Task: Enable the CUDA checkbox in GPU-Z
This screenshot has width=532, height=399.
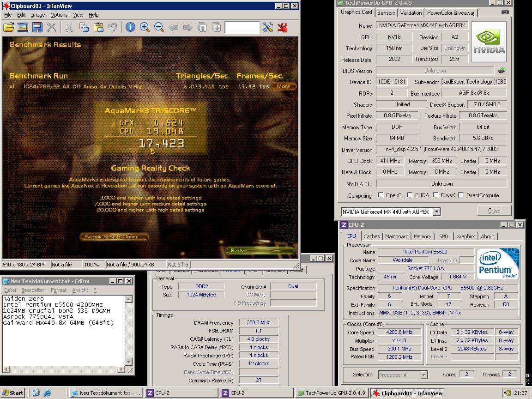Action: [410, 195]
